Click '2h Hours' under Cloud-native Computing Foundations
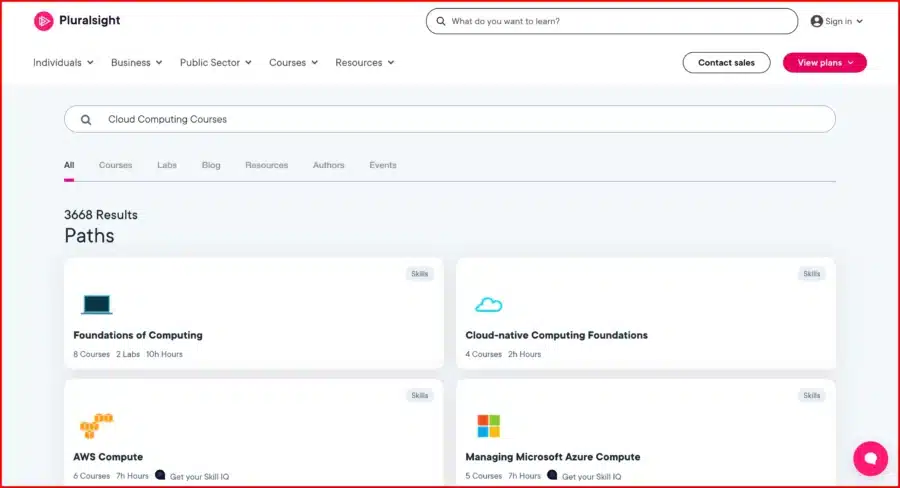Viewport: 900px width, 488px height. (x=525, y=354)
